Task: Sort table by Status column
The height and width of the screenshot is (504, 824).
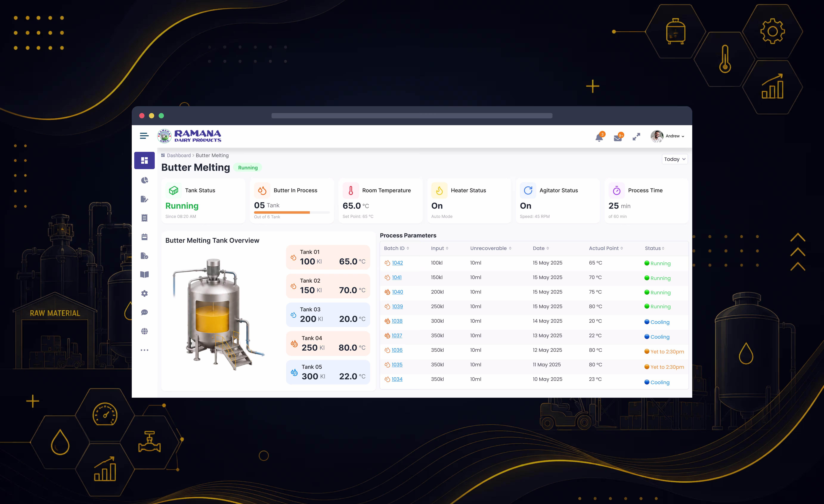Action: [x=655, y=248]
